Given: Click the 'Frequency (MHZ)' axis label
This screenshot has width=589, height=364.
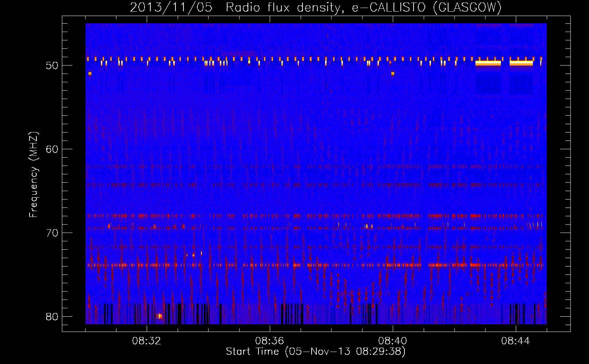Looking at the screenshot, I should click(33, 175).
